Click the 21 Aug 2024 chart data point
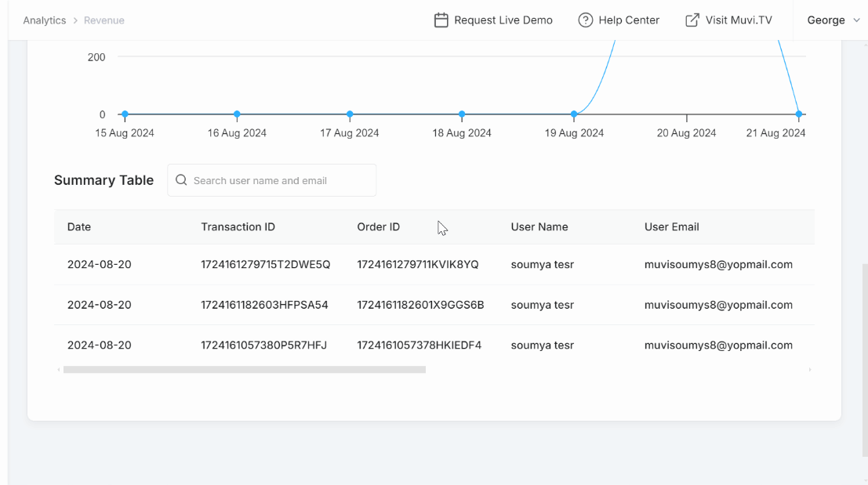This screenshot has width=868, height=485. [x=799, y=114]
